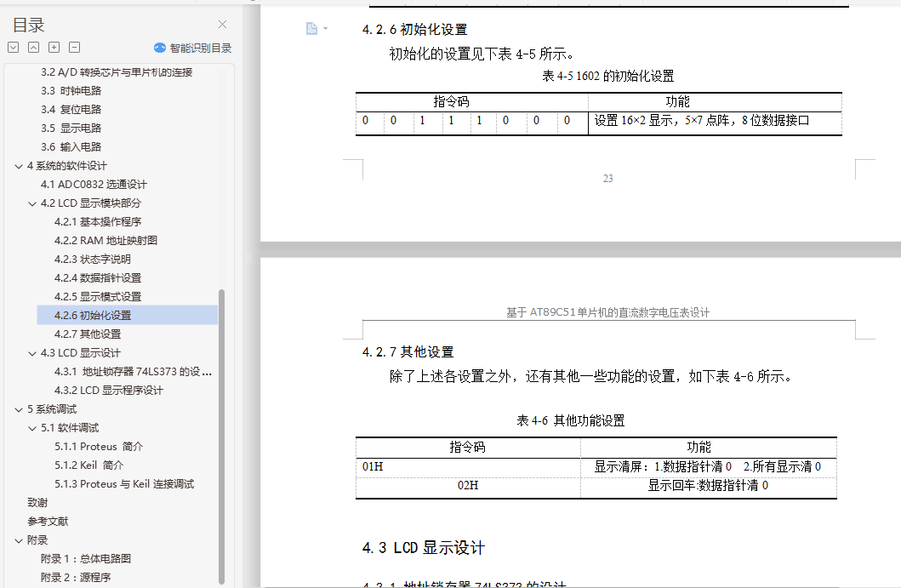
Task: Go to 5.1.1 Proteus 简介
Action: point(99,447)
